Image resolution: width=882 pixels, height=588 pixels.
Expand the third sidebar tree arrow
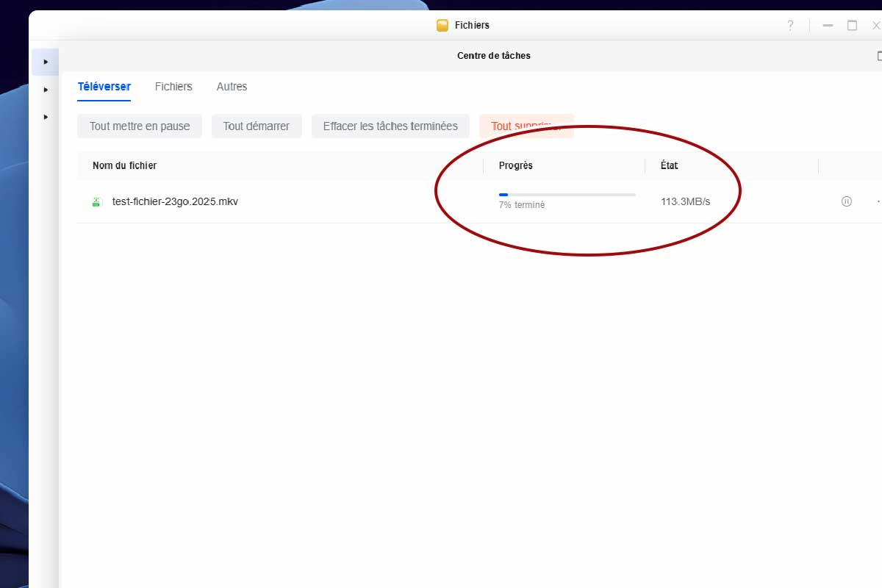coord(46,117)
